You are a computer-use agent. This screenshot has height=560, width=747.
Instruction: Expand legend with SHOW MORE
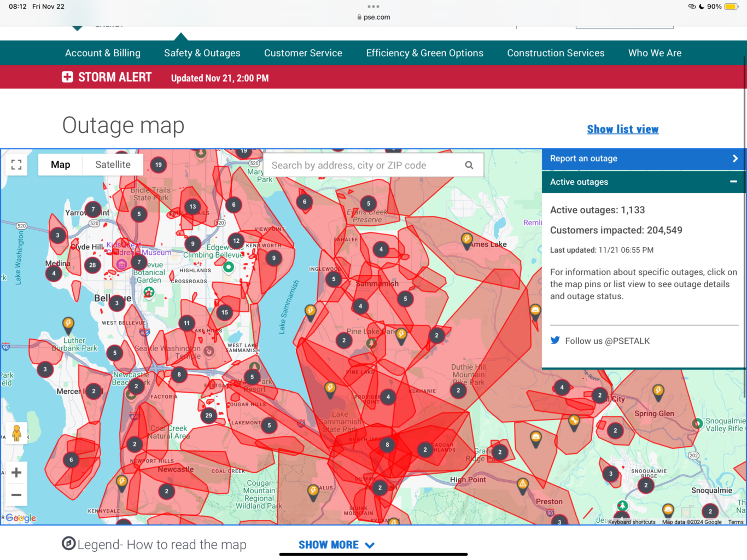pyautogui.click(x=336, y=545)
